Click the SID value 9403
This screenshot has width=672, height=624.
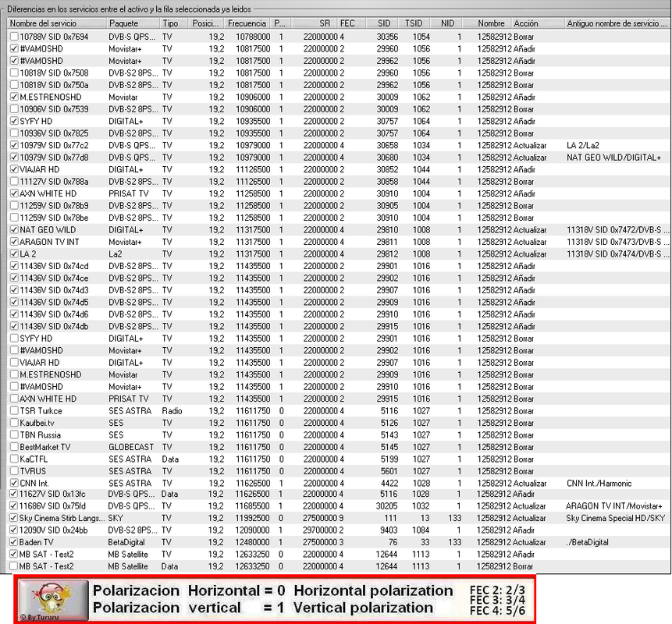tap(389, 530)
